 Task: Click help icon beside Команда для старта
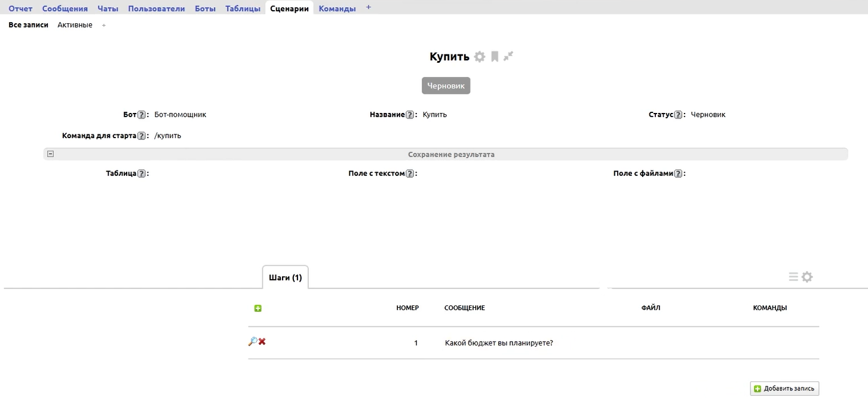pos(142,136)
